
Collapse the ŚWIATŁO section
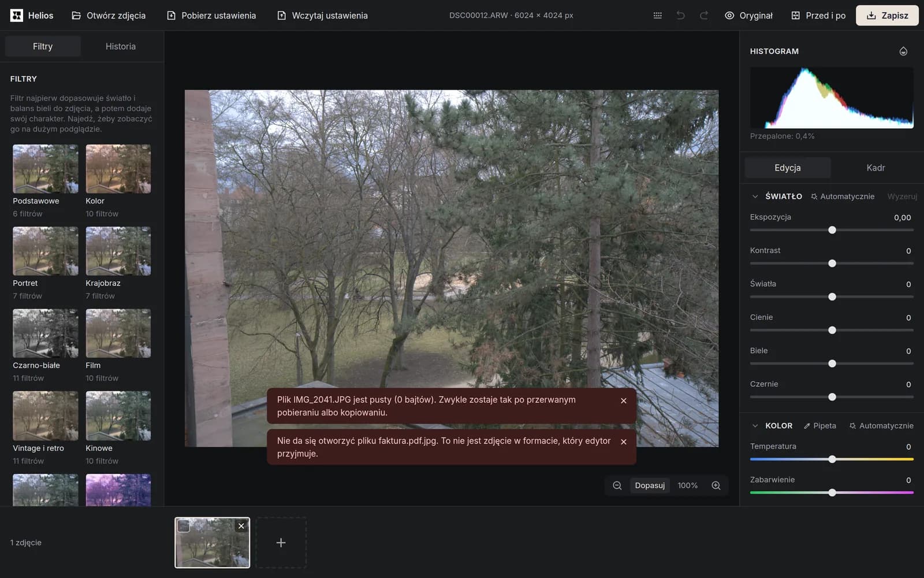(x=755, y=197)
